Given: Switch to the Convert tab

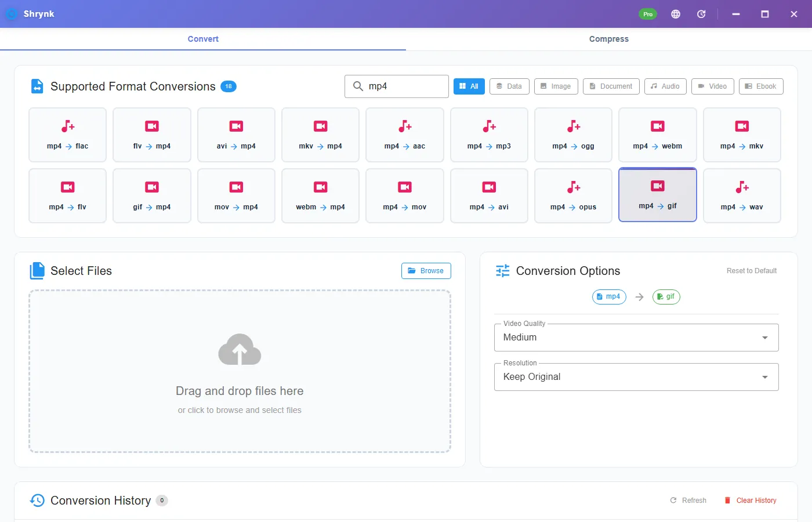Looking at the screenshot, I should (x=203, y=39).
